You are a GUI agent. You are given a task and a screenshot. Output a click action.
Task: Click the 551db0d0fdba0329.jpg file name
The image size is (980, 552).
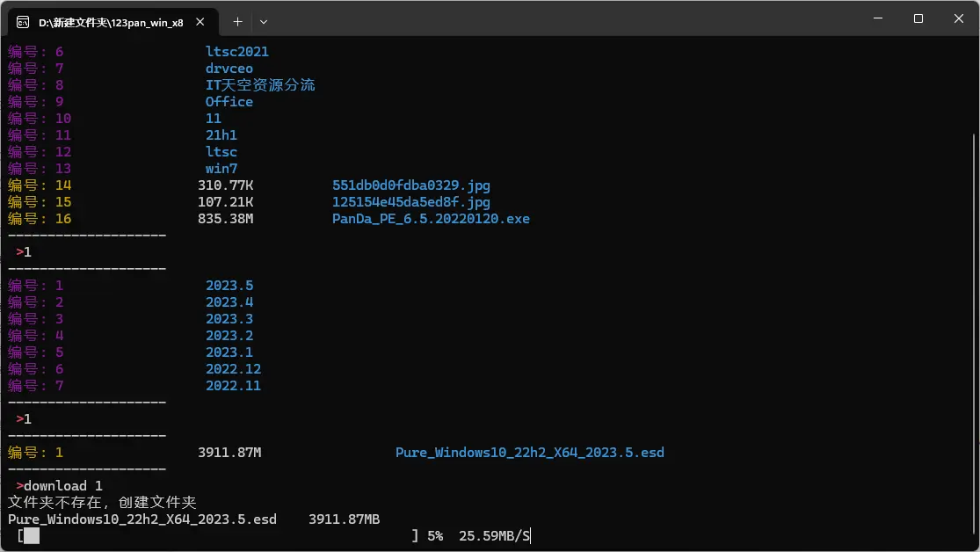point(410,185)
